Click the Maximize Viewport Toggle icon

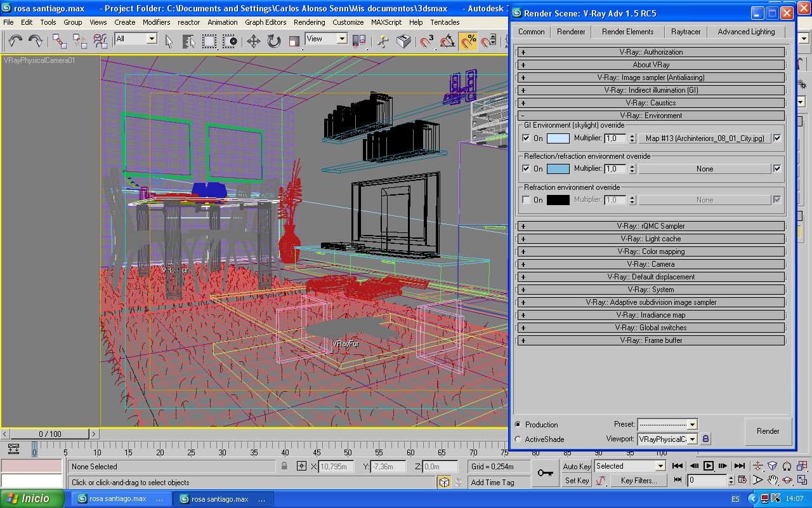click(802, 480)
